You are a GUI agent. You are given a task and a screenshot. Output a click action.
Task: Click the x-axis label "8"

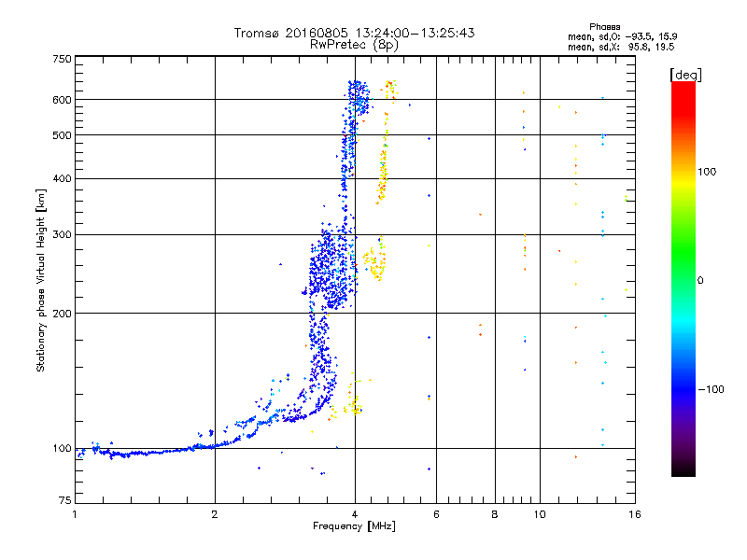[495, 514]
